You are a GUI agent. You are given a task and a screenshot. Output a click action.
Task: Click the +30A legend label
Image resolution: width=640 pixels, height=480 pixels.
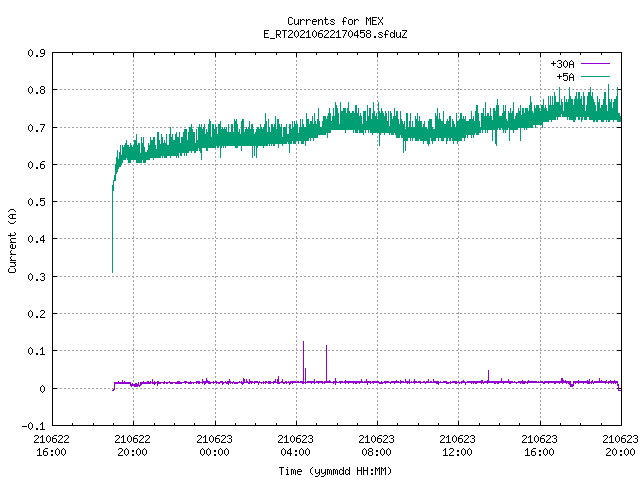pyautogui.click(x=562, y=64)
